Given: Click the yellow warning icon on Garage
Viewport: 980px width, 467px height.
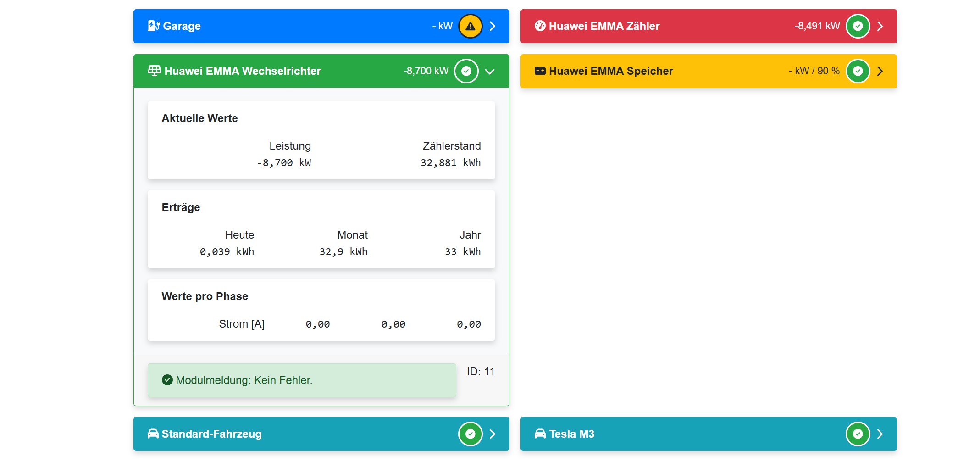Looking at the screenshot, I should 471,26.
